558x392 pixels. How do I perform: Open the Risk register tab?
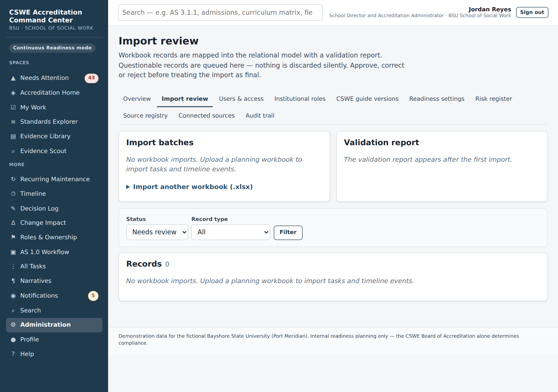click(x=493, y=99)
